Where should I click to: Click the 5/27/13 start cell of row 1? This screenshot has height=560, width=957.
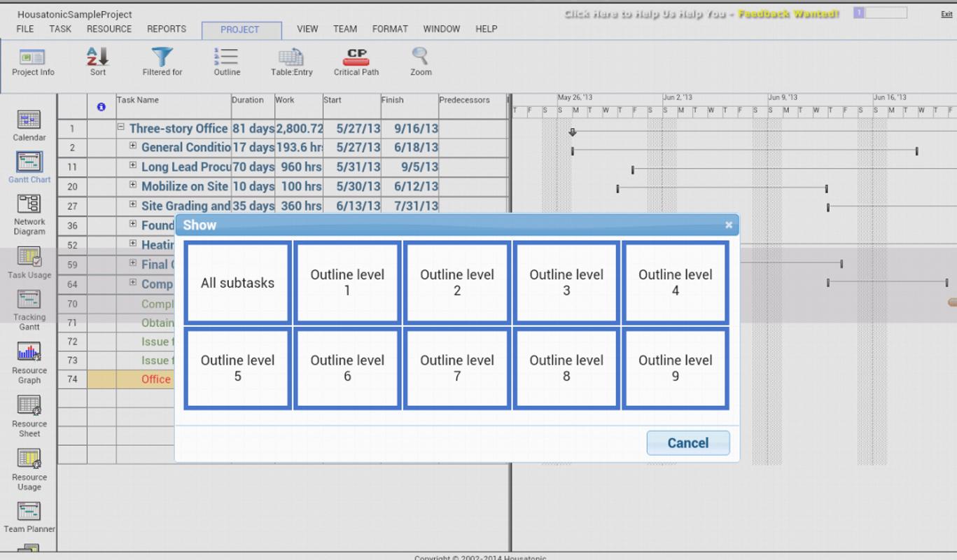click(351, 128)
